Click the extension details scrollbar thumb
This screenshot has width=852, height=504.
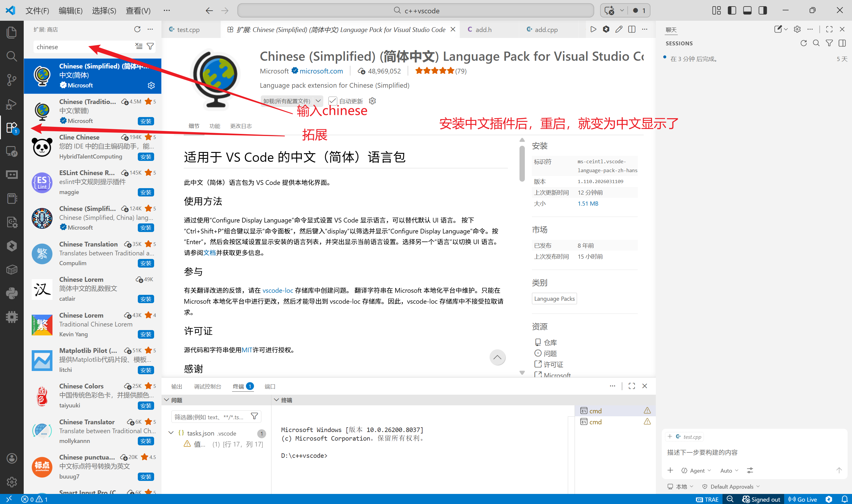pyautogui.click(x=522, y=163)
